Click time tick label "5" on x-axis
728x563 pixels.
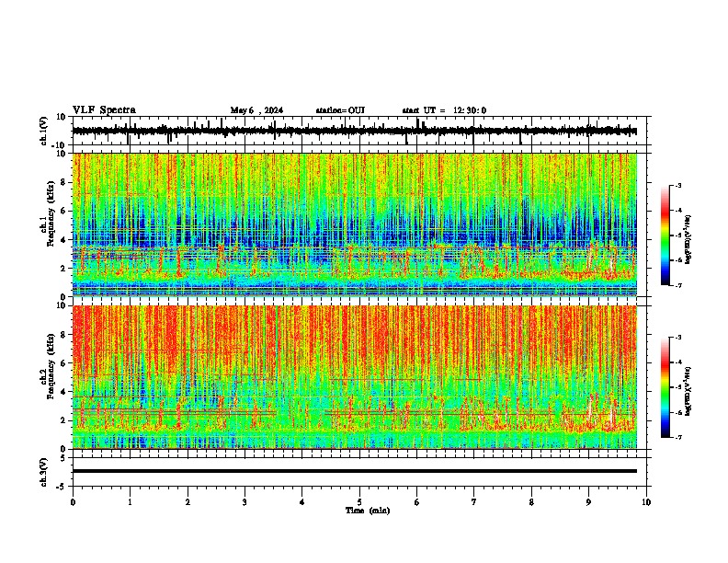pos(359,502)
